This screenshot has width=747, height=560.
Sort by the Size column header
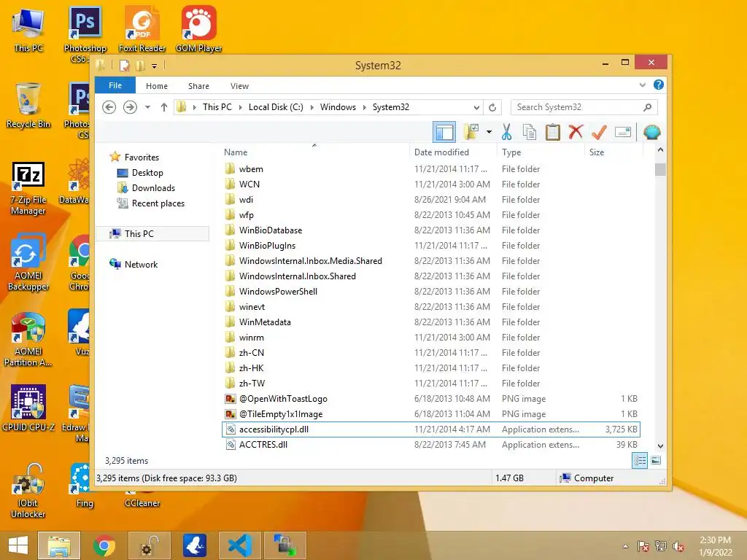597,152
